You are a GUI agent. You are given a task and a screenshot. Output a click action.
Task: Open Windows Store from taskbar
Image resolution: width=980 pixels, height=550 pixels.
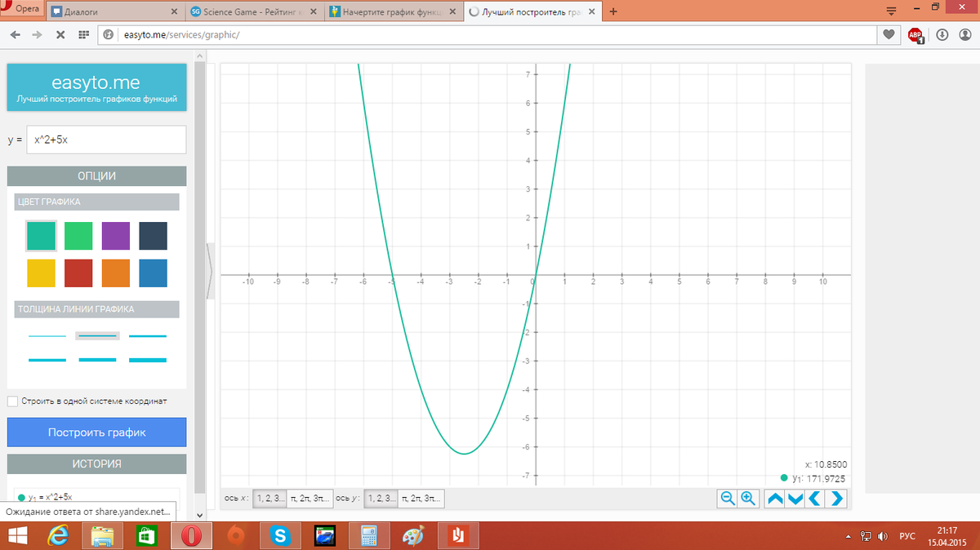tap(147, 536)
